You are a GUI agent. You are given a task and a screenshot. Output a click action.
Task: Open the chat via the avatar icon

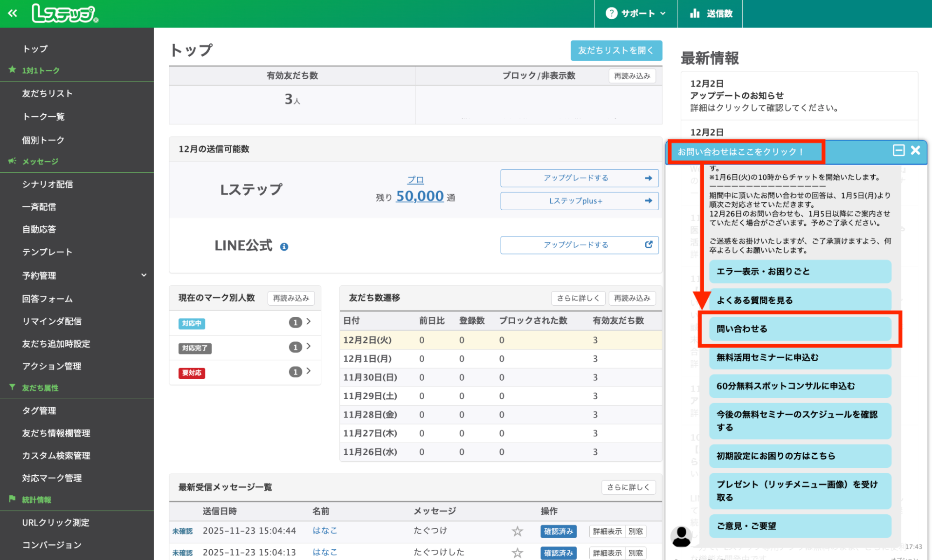pyautogui.click(x=682, y=536)
